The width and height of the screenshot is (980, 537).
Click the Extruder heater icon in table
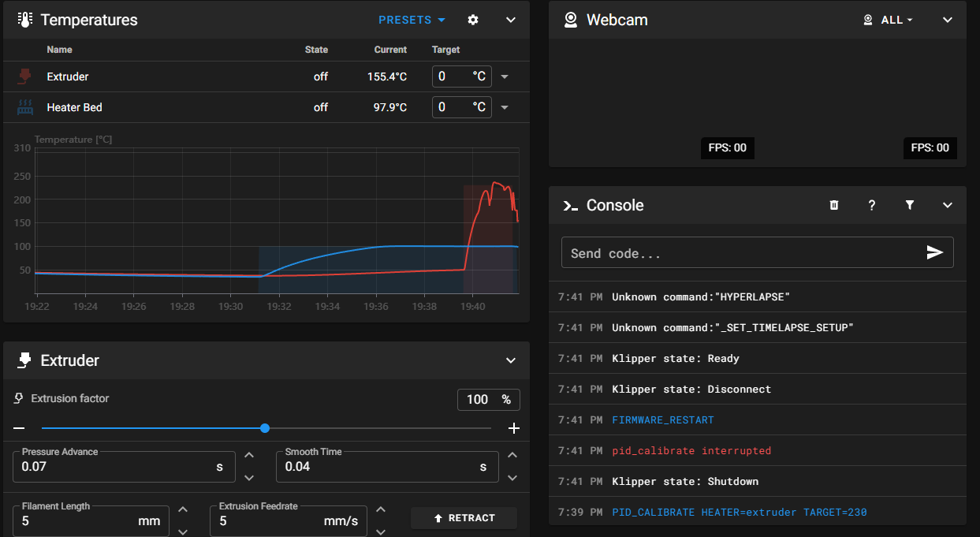25,76
